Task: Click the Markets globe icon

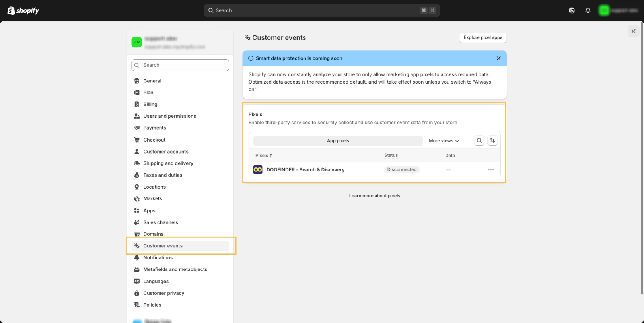Action: 137,198
